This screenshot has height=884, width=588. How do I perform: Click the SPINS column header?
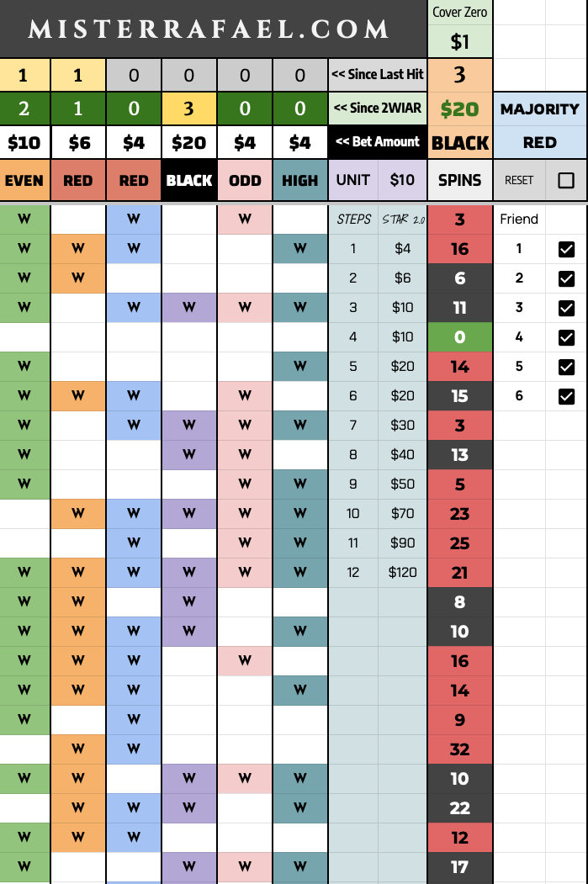click(x=460, y=180)
